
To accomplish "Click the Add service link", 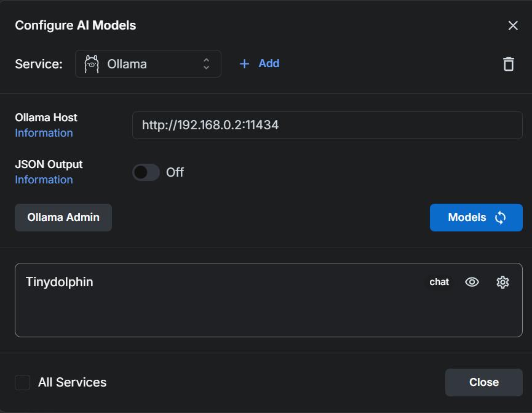I will 269,63.
